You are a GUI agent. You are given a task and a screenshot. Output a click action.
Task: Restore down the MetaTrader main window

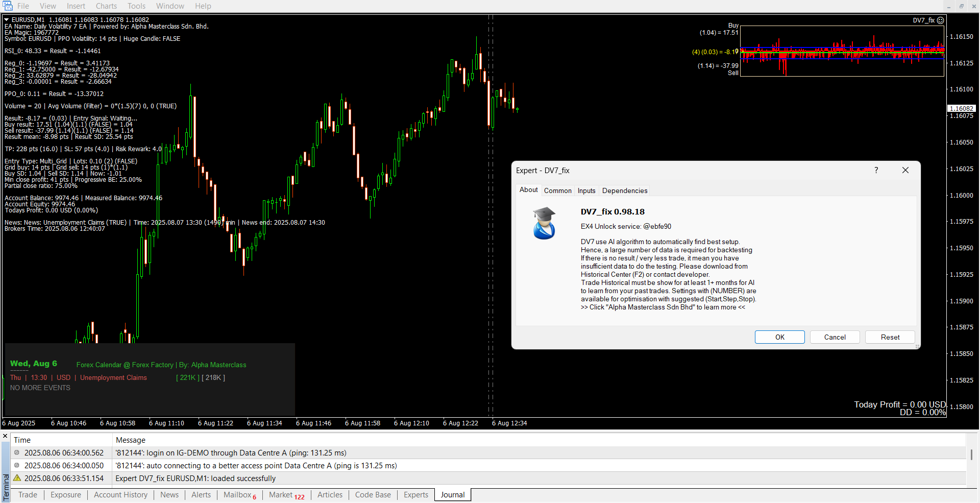[962, 6]
